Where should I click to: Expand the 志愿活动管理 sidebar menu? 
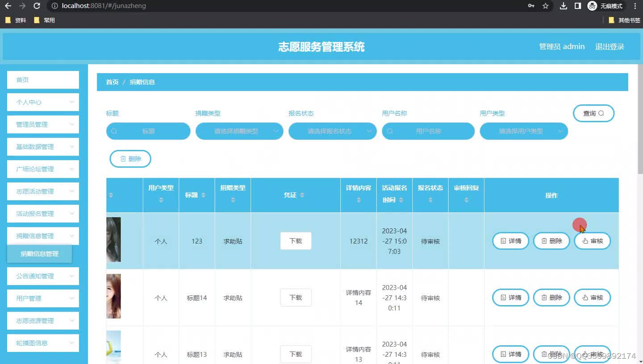click(43, 191)
